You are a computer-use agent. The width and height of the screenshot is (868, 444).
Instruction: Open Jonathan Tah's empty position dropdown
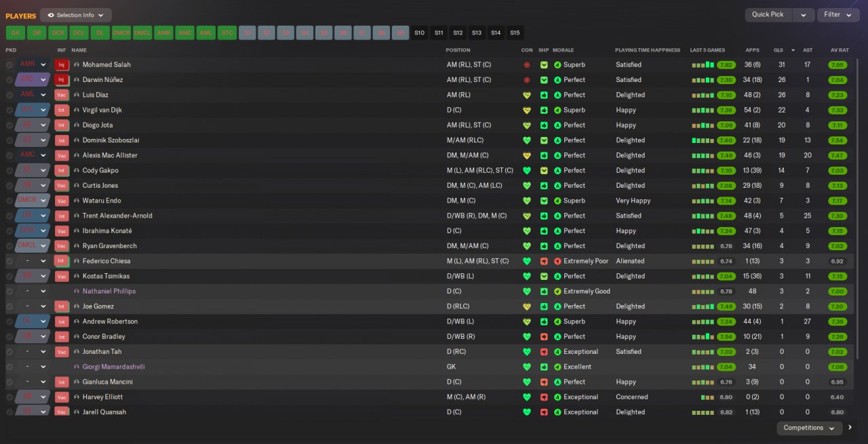pos(34,352)
